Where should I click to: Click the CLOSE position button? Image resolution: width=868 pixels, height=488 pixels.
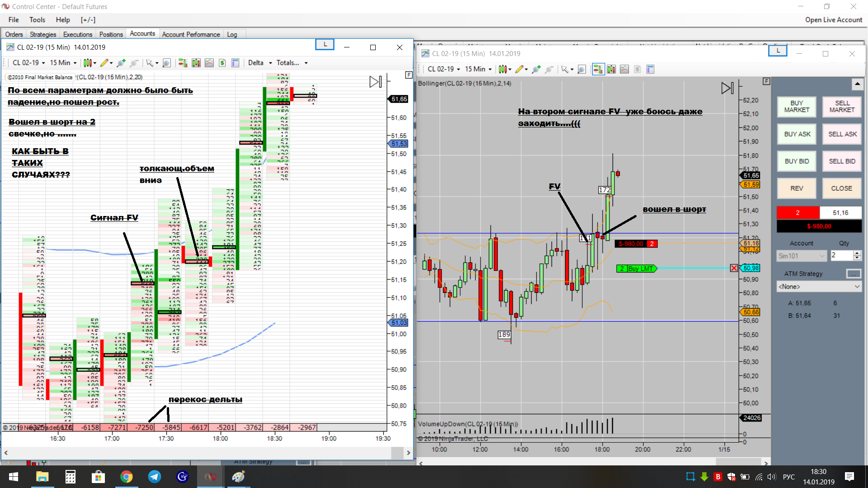[841, 188]
